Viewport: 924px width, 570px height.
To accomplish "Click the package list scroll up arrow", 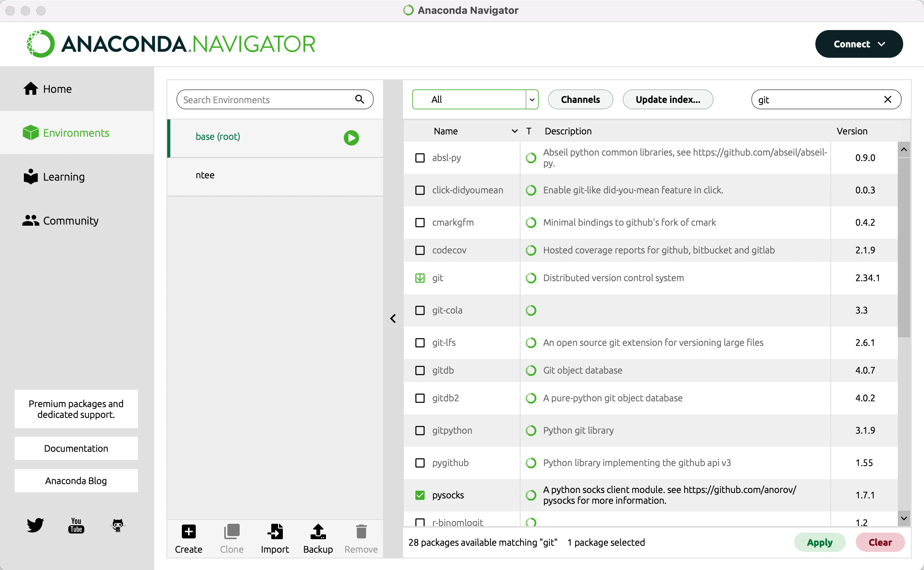I will (x=904, y=149).
